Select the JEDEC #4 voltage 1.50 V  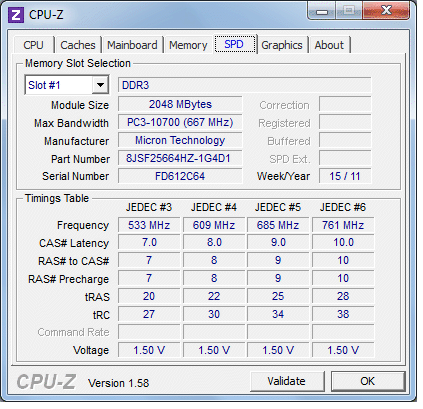(x=214, y=350)
